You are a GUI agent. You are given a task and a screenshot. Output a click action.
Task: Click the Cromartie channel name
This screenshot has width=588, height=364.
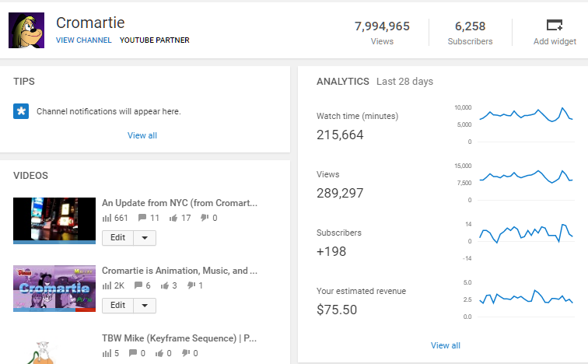(90, 23)
